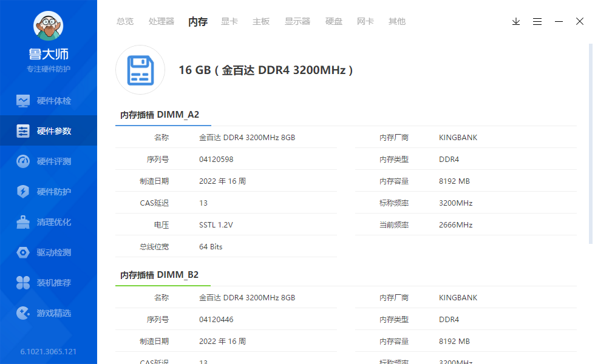The width and height of the screenshot is (595, 364).
Task: Click the 装机推荐 sidebar label
Action: [54, 283]
